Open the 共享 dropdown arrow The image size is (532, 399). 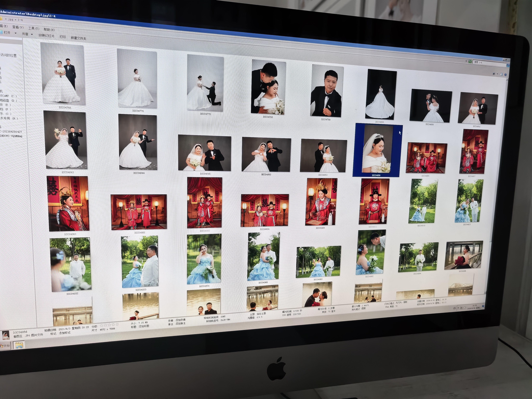click(x=32, y=35)
